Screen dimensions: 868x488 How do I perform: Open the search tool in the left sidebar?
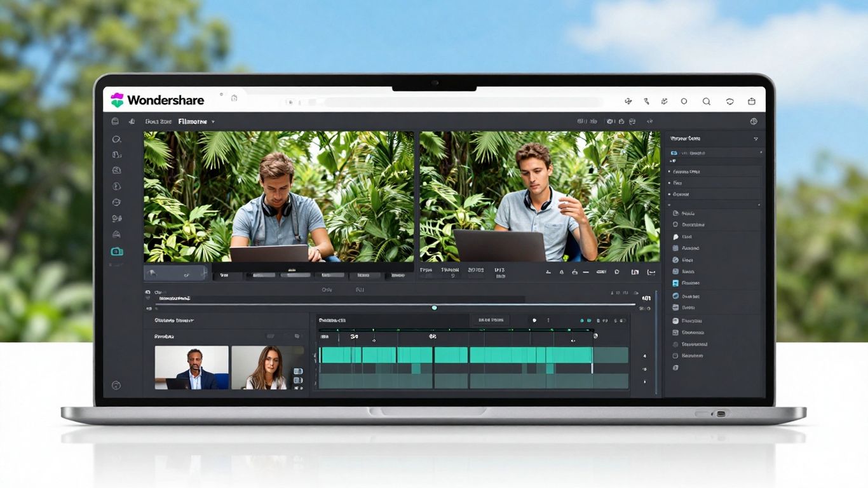(x=116, y=138)
